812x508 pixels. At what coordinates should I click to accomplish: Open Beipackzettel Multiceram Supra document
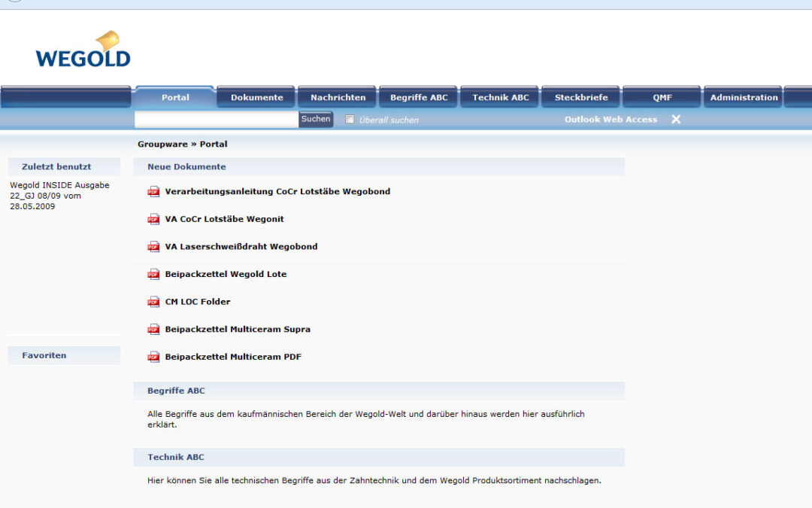point(238,329)
